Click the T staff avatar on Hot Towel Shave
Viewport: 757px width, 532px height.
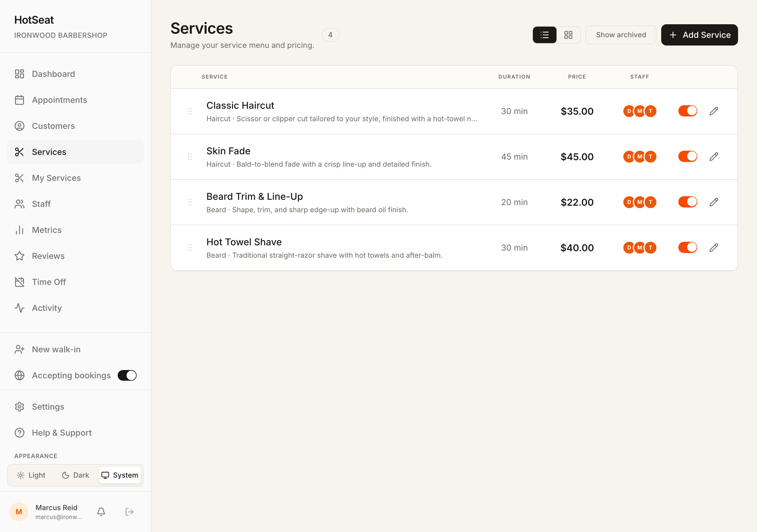pyautogui.click(x=651, y=248)
